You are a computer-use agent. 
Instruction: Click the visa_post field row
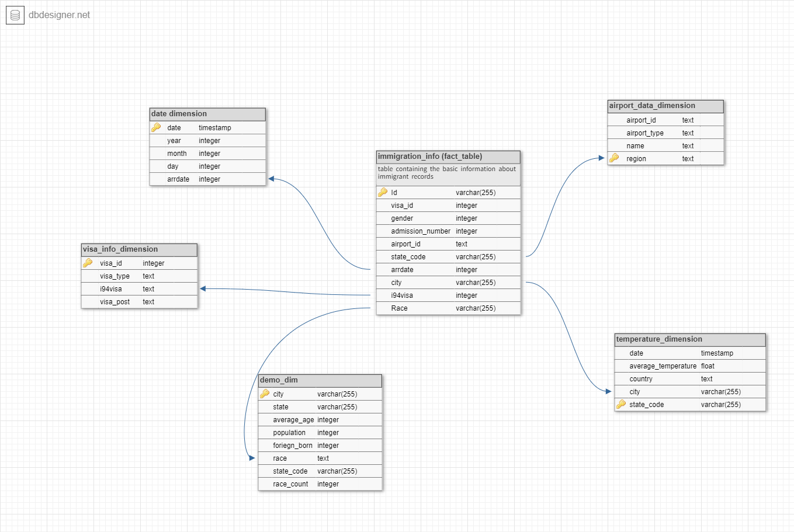(139, 302)
